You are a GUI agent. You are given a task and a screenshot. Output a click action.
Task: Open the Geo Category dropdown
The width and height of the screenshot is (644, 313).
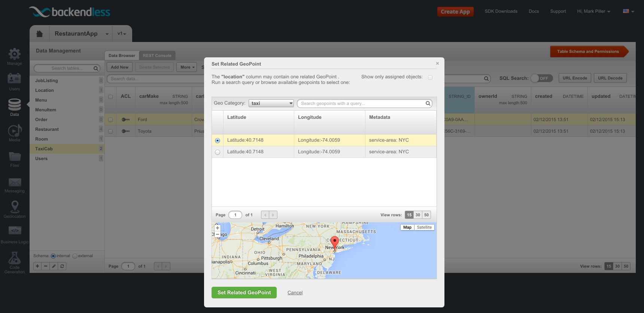[x=271, y=103]
